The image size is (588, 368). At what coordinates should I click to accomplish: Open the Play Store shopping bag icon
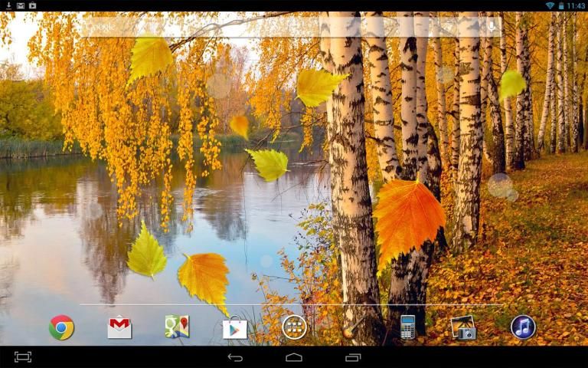point(235,328)
